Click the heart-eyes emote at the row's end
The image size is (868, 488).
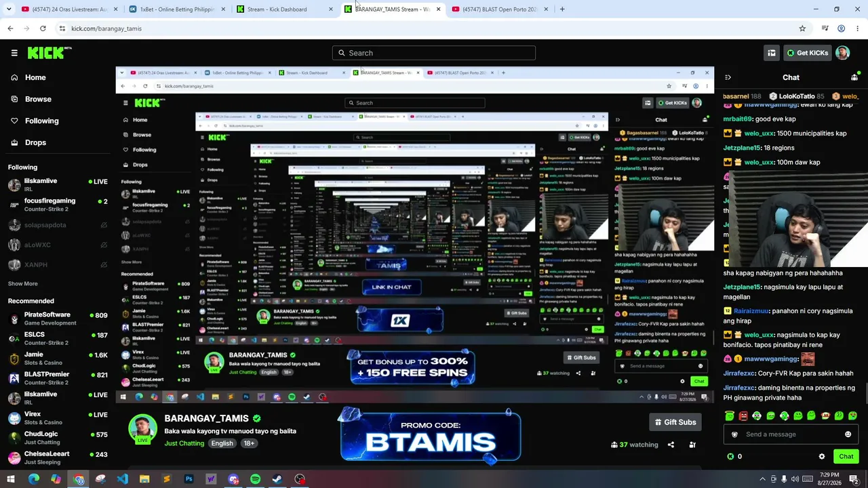852,415
